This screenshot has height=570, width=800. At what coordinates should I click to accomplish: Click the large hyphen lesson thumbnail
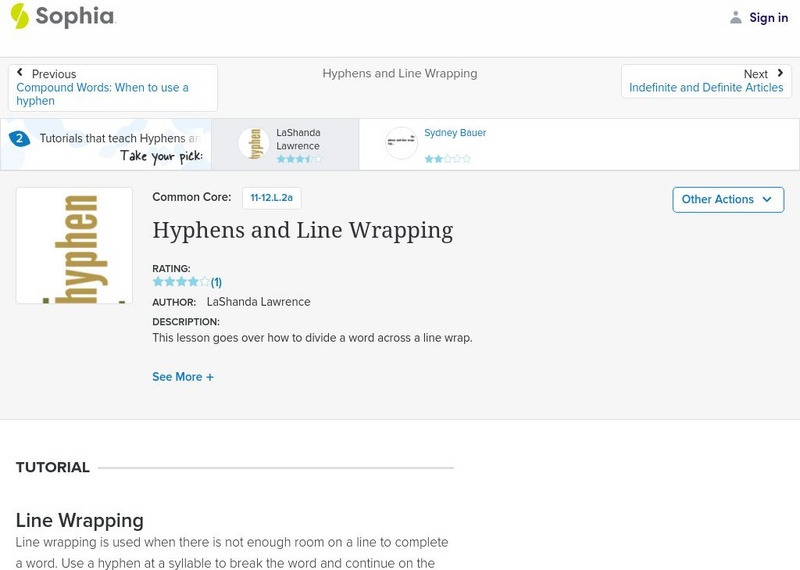pos(74,245)
